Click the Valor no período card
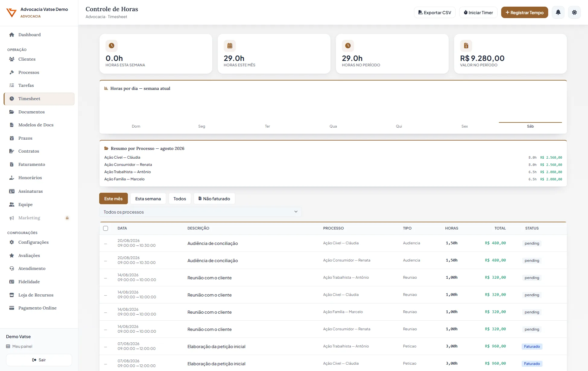Viewport: 588px width, 371px height. click(511, 54)
